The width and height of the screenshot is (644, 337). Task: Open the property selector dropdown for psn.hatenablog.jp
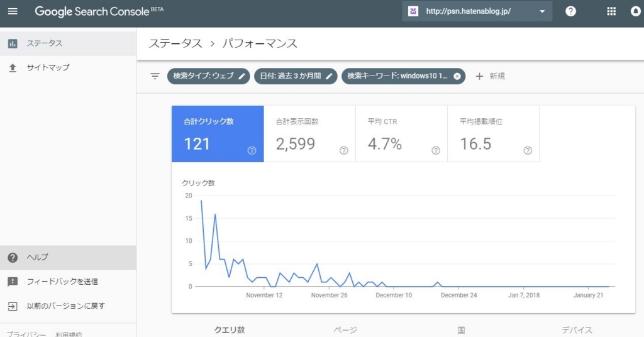(477, 11)
